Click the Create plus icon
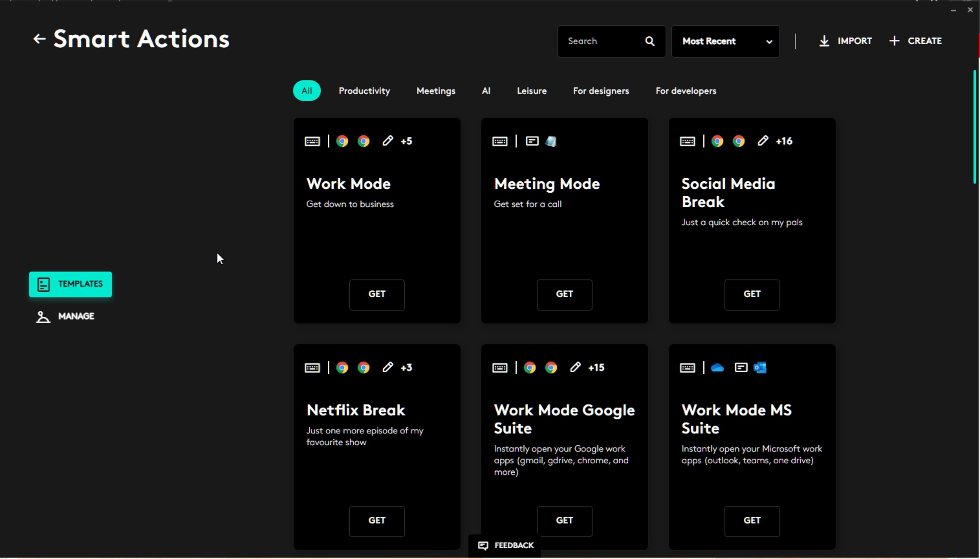This screenshot has height=559, width=980. click(894, 41)
